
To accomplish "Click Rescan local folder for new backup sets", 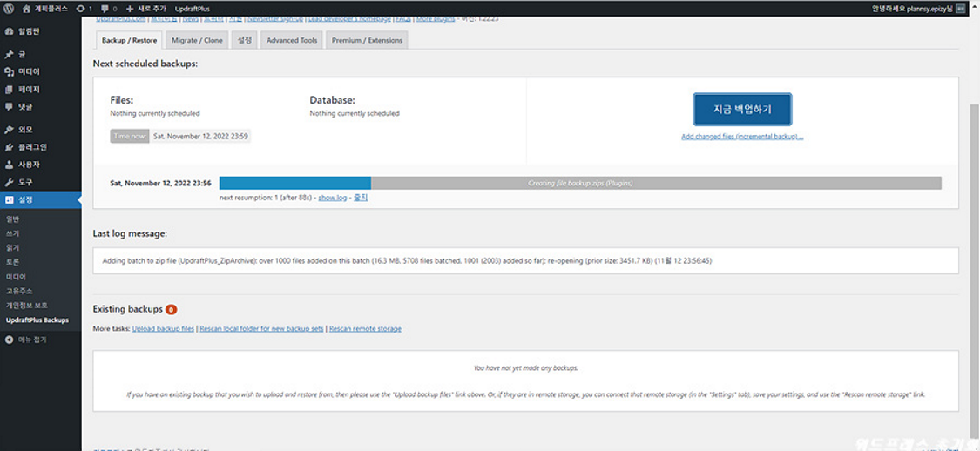I will [262, 328].
